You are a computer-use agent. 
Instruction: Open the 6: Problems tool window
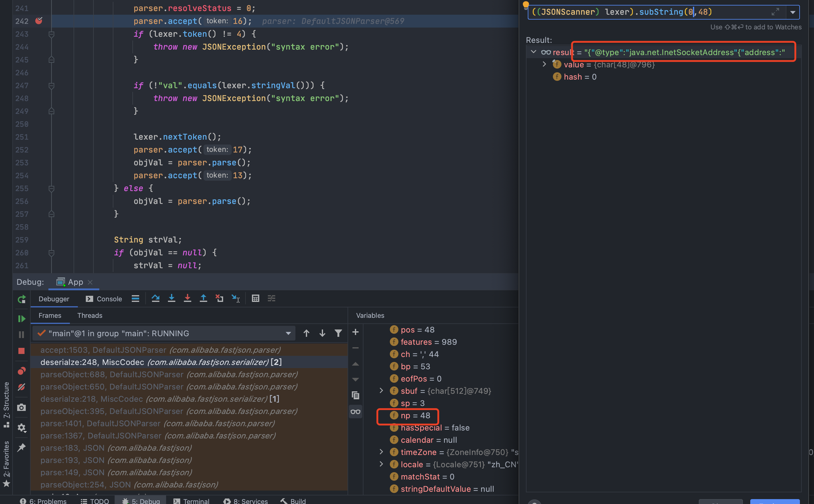point(43,501)
